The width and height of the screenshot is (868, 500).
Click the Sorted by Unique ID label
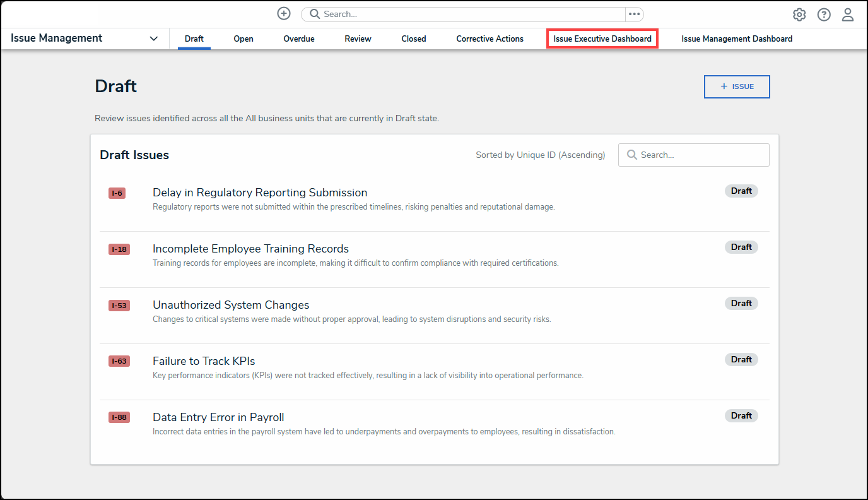coord(541,155)
